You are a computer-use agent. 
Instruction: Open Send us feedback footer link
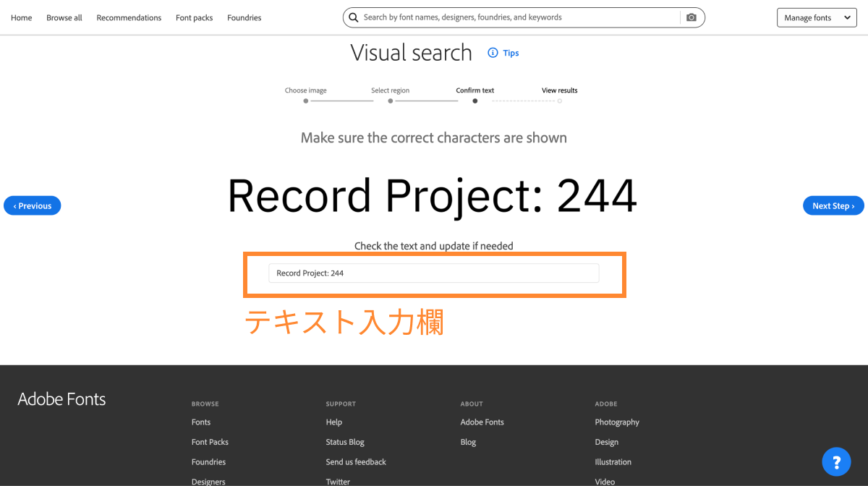pos(356,462)
